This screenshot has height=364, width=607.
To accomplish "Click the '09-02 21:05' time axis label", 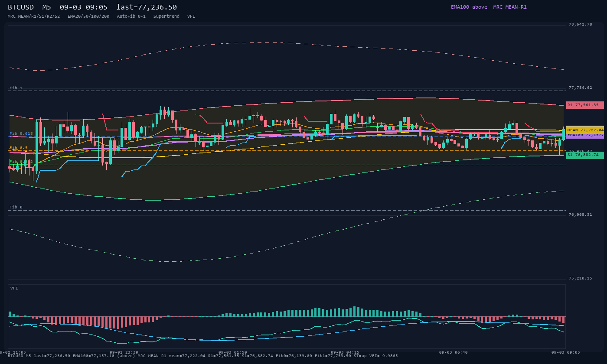I will (x=12, y=352).
